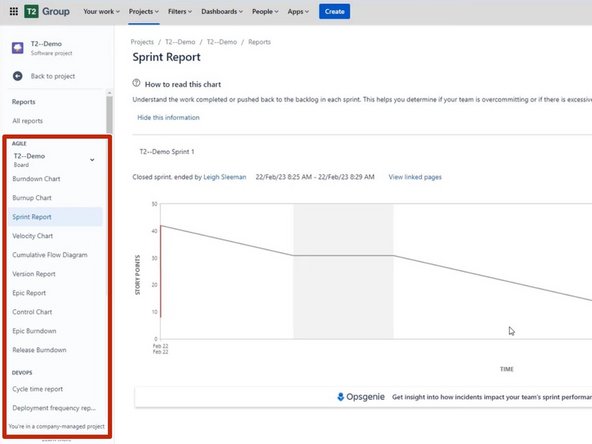This screenshot has width=592, height=444.
Task: Open the Control Chart report
Action: (x=32, y=312)
